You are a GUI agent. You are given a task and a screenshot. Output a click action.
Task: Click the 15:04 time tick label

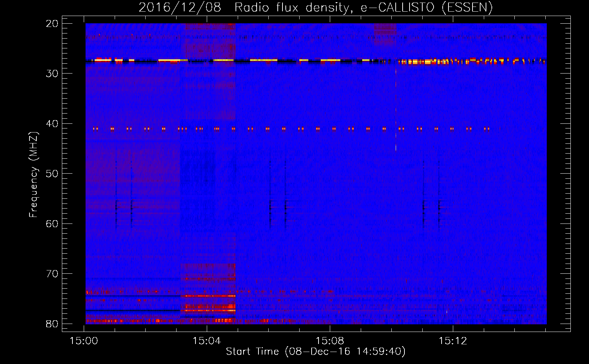tap(207, 341)
